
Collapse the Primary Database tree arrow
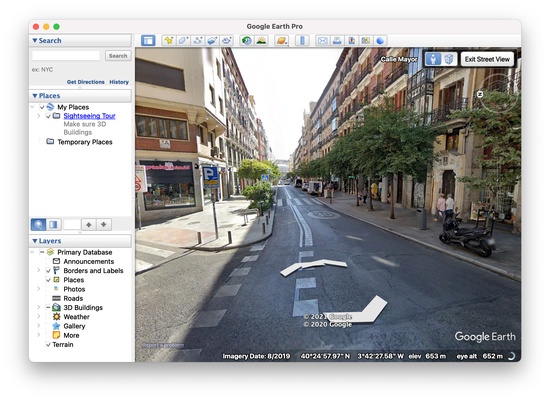(x=33, y=252)
